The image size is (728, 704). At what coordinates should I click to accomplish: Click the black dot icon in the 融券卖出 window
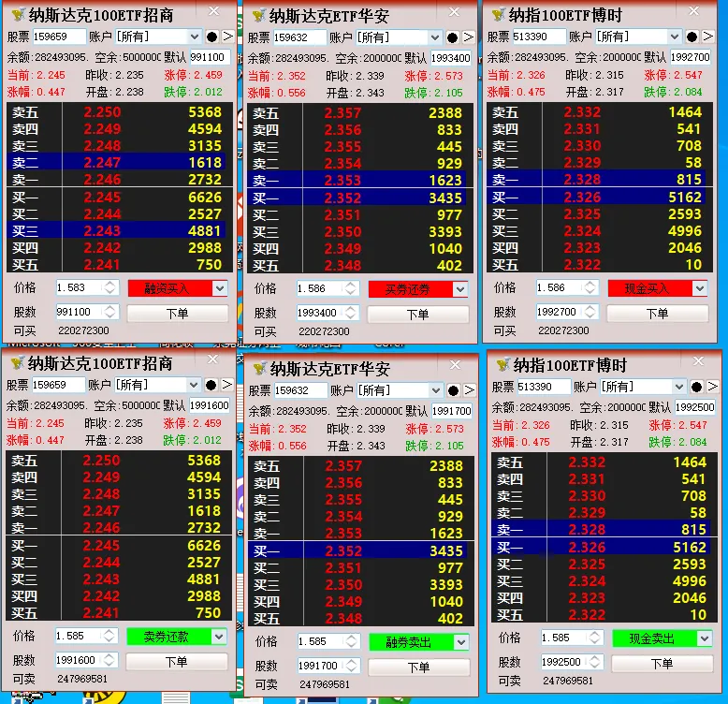tap(453, 390)
